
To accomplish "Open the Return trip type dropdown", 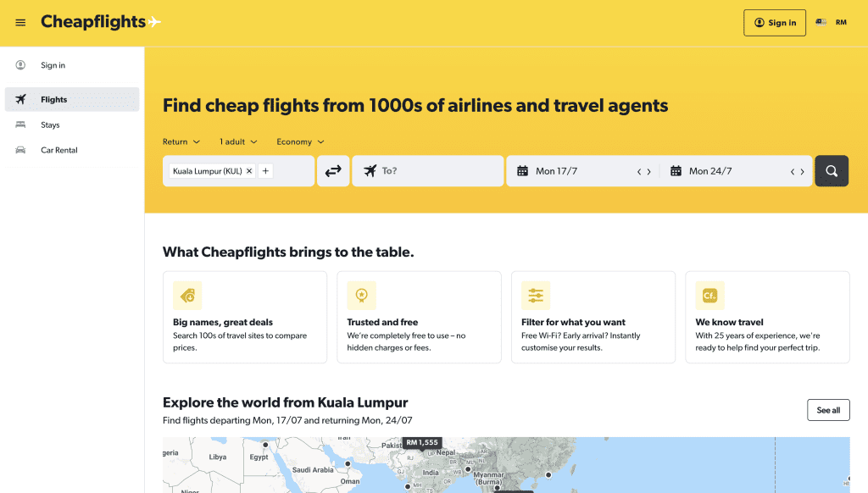I will 181,141.
